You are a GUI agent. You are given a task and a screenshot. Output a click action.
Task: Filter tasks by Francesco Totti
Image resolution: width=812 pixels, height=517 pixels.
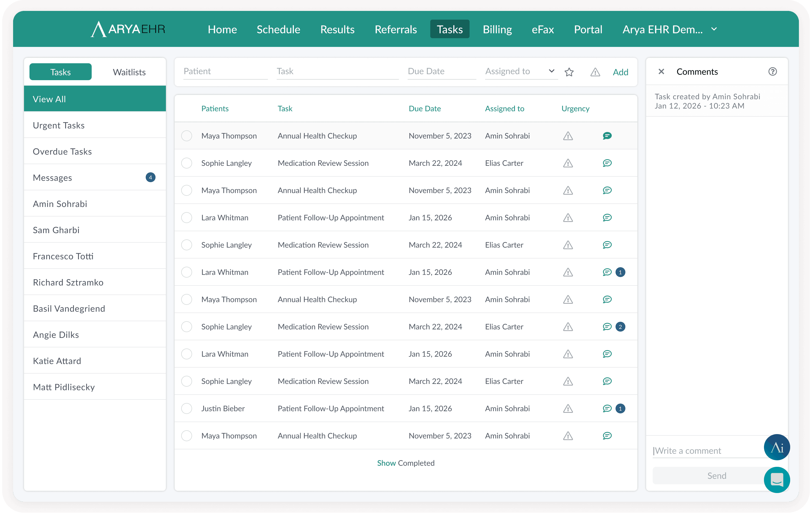(x=95, y=256)
